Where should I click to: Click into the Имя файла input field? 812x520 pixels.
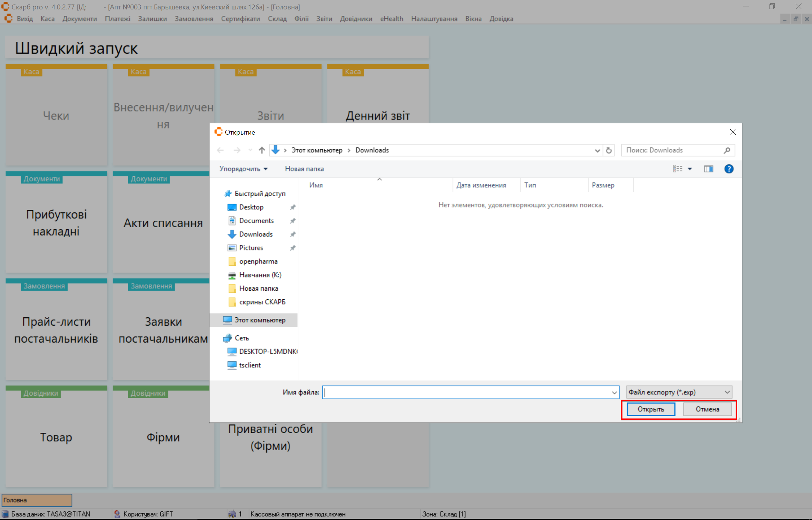pyautogui.click(x=466, y=392)
